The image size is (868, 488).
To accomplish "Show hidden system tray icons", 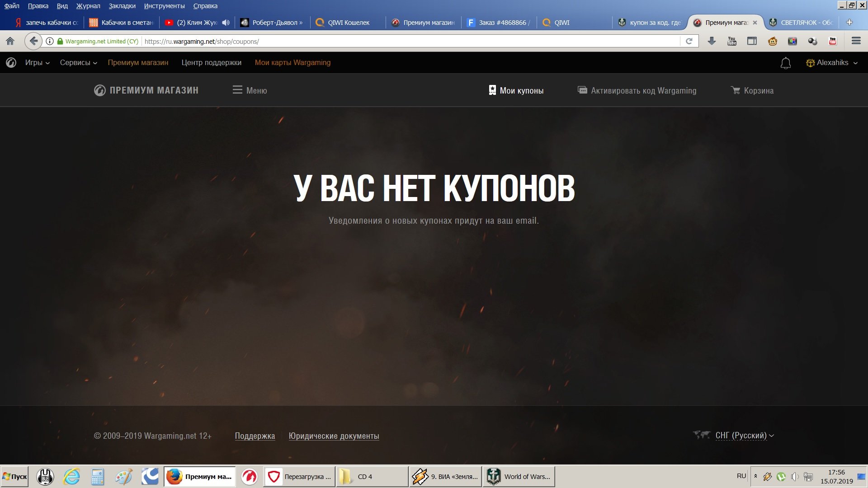I will click(x=755, y=476).
